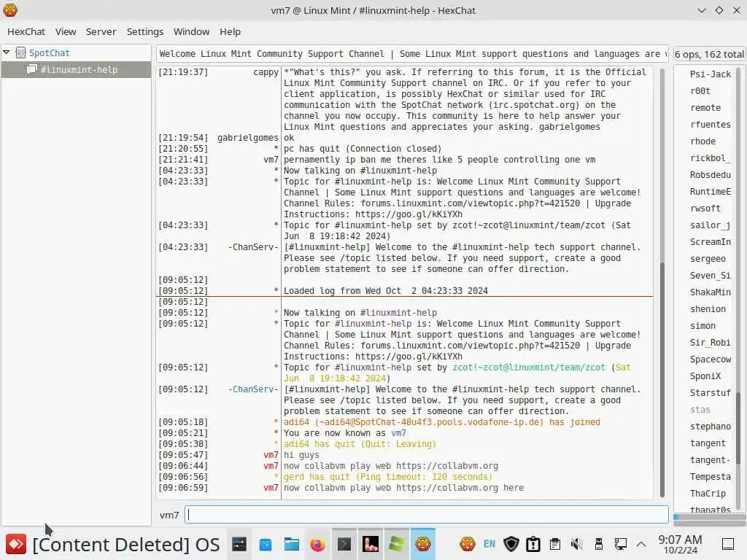
Task: Click the HexChat logo in title bar
Action: (10, 10)
